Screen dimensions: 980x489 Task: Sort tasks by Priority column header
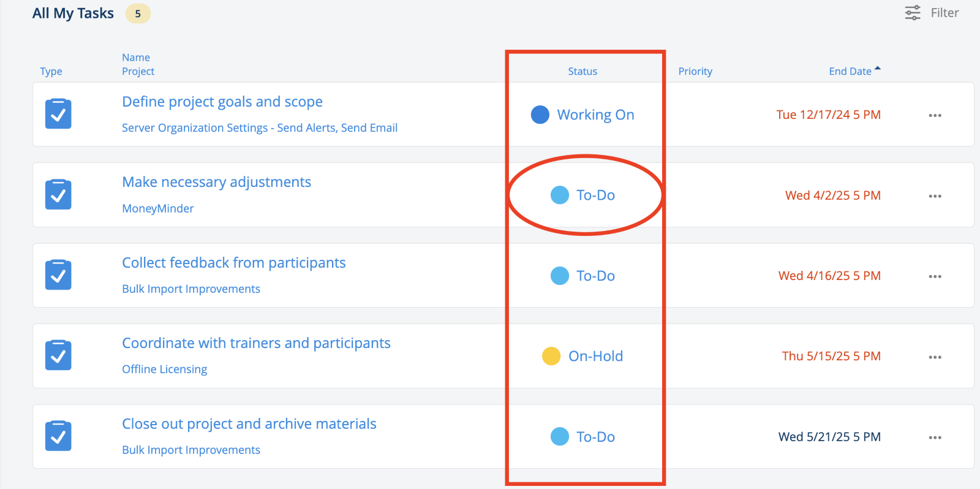coord(695,71)
